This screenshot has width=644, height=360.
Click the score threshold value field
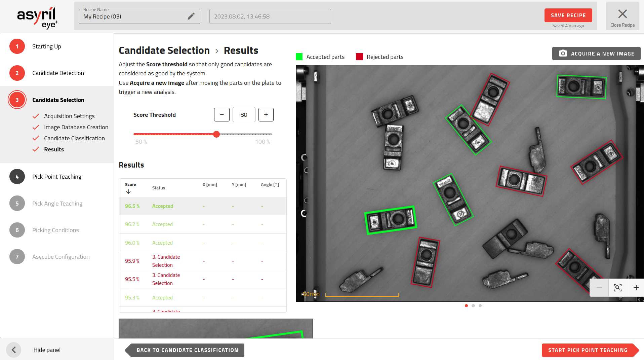(244, 115)
